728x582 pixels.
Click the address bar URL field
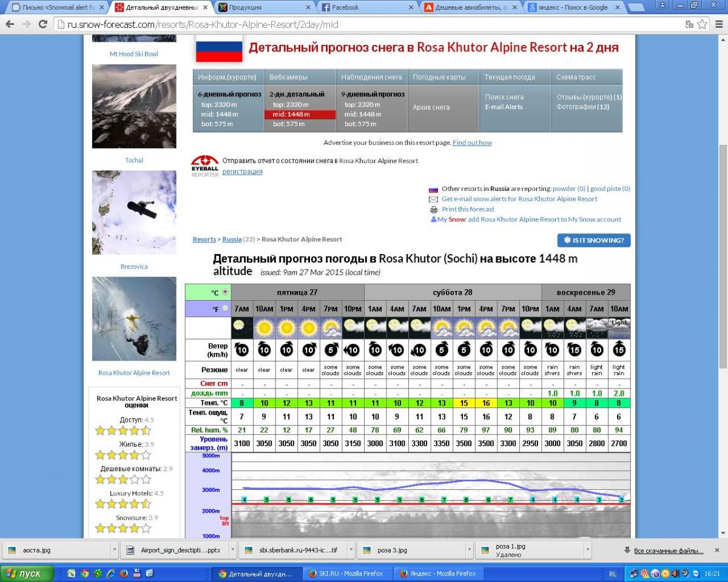(369, 24)
